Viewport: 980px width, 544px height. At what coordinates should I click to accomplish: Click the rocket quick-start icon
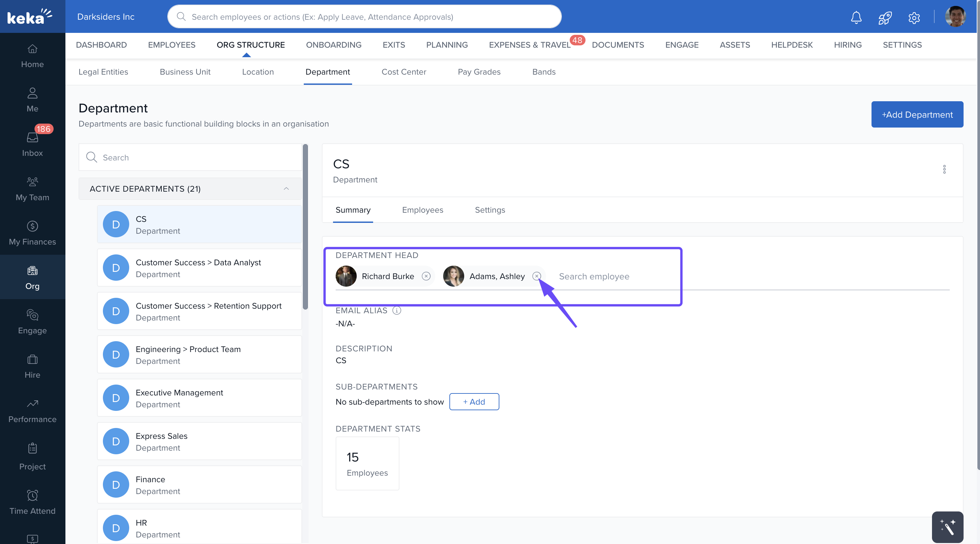click(885, 17)
